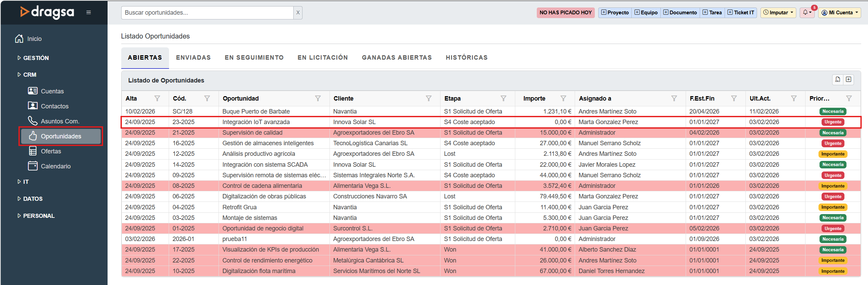The width and height of the screenshot is (868, 285).
Task: Click the Ticket IT button
Action: coord(741,13)
